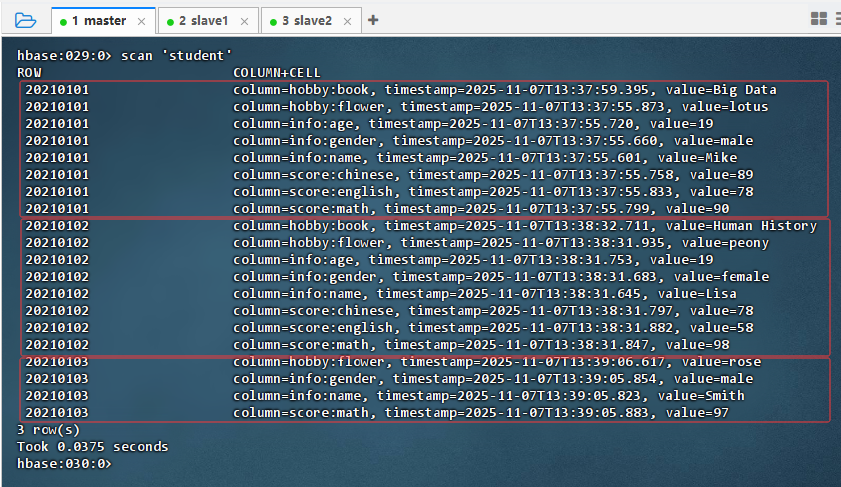Open the session folder icon
841x487 pixels.
pos(25,20)
